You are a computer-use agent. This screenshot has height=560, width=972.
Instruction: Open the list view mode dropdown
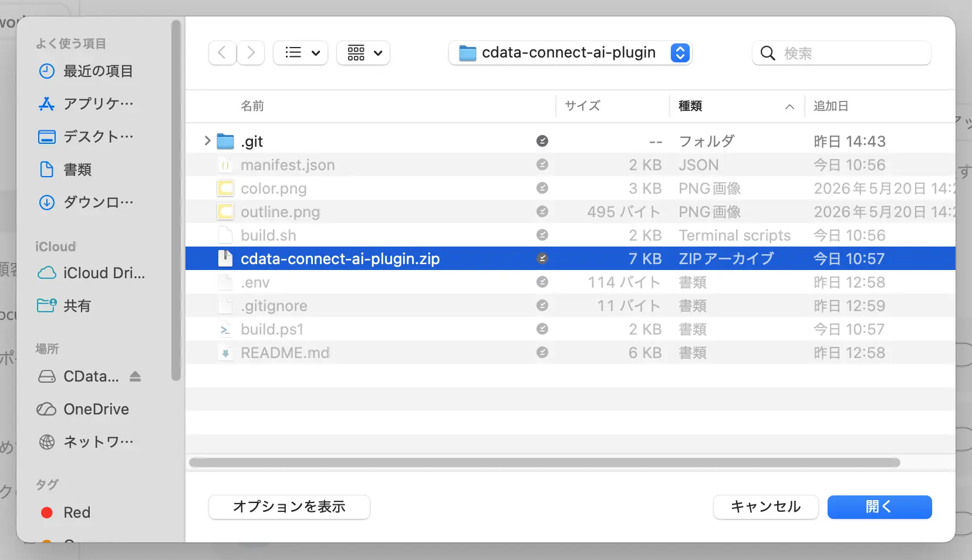(301, 53)
